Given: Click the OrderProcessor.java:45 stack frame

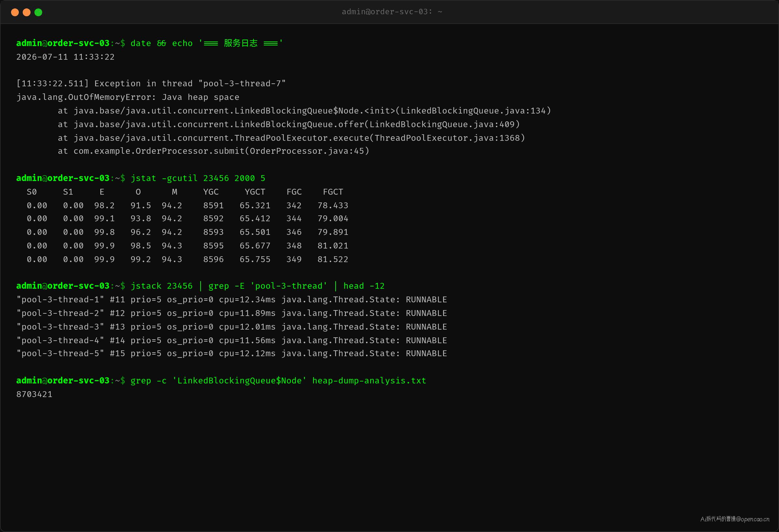Looking at the screenshot, I should click(214, 151).
